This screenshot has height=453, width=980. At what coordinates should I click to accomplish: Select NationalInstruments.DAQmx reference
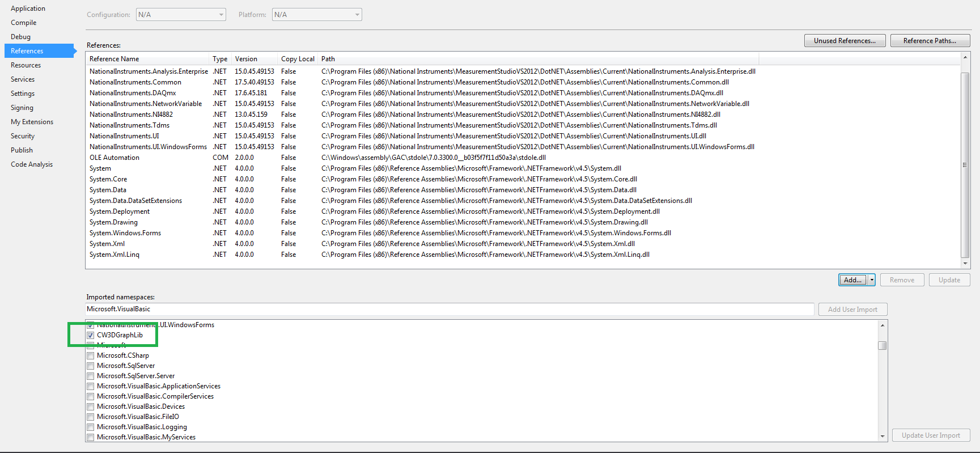[422, 93]
